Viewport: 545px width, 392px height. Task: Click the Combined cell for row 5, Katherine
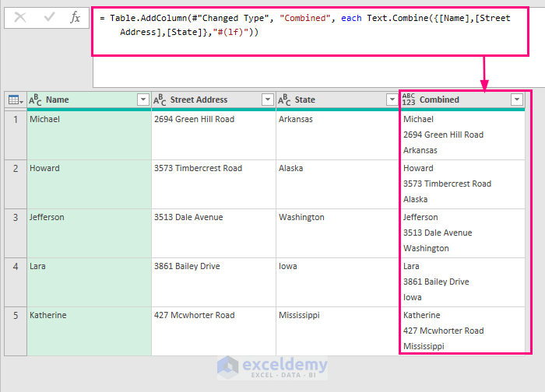(x=463, y=331)
